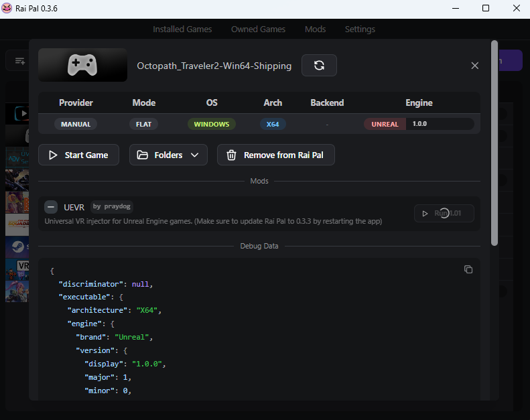The image size is (530, 420).
Task: Click the trash icon in Remove button
Action: coord(231,155)
